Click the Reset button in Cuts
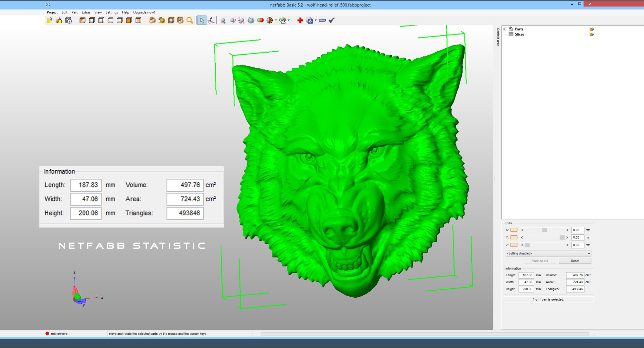This screenshot has width=644, height=348. coord(575,261)
